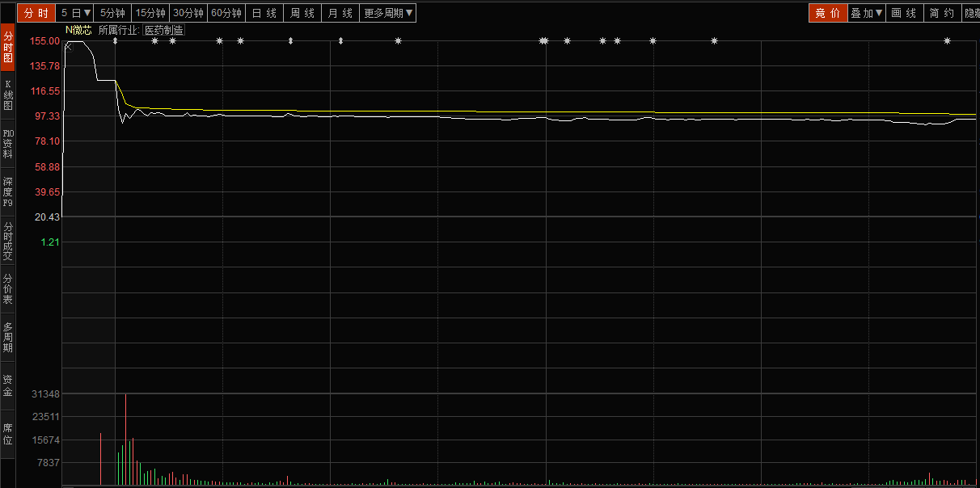980x488 pixels.
Task: Select the 60分钟 period
Action: pyautogui.click(x=226, y=13)
